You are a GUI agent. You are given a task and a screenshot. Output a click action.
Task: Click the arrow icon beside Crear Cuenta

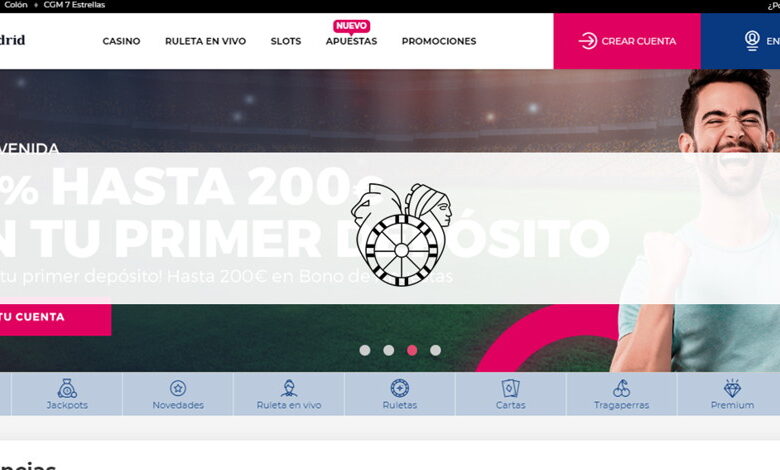coord(587,41)
